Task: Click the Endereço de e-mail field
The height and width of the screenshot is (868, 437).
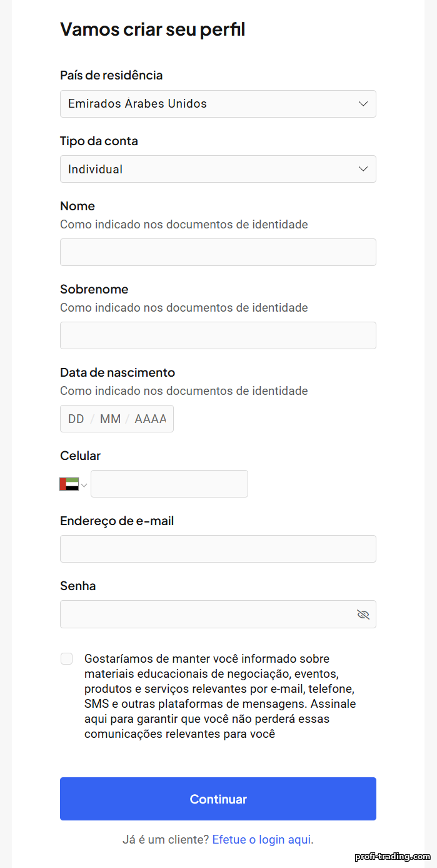Action: coord(218,549)
